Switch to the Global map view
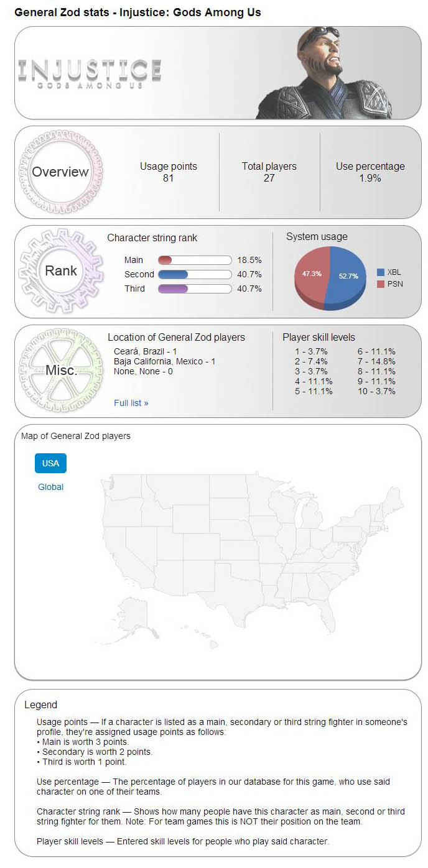The image size is (428, 868). coord(50,487)
